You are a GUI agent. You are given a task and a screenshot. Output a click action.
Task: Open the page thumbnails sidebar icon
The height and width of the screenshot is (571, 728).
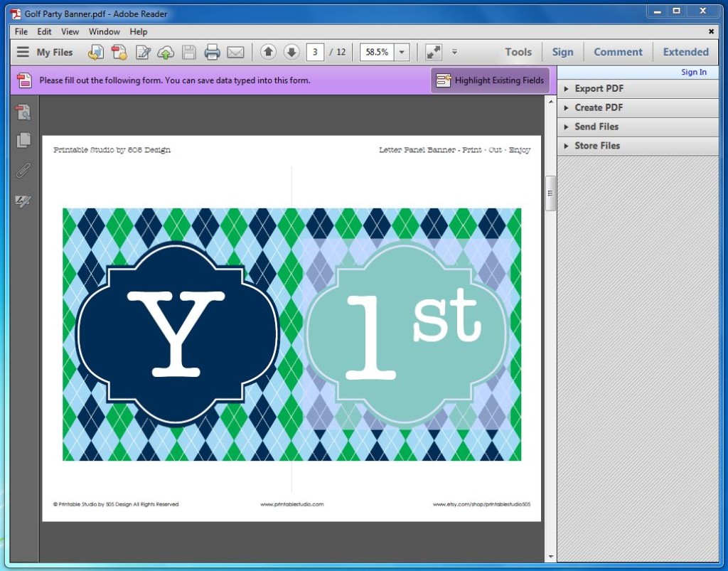pos(23,112)
